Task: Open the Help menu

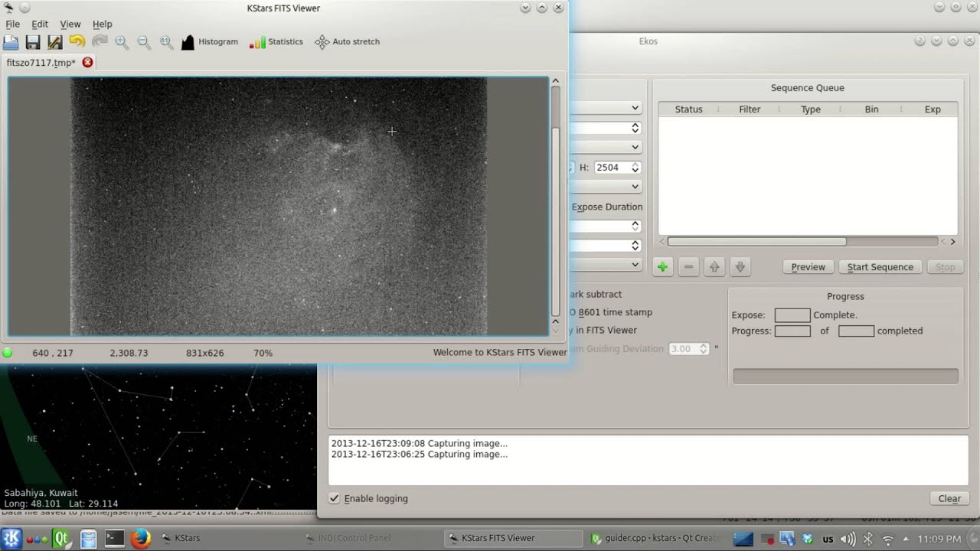Action: click(102, 24)
